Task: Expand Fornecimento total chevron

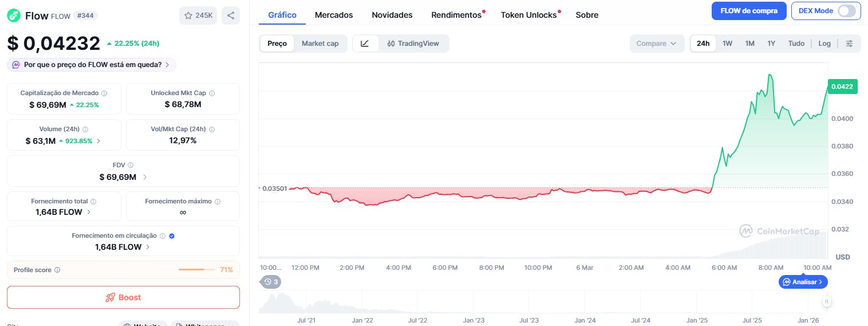Action: (88, 212)
